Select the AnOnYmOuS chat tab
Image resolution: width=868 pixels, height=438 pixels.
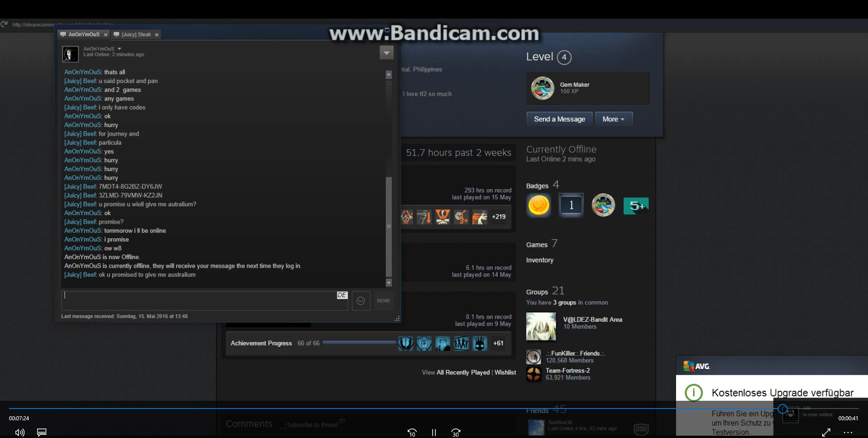(84, 34)
